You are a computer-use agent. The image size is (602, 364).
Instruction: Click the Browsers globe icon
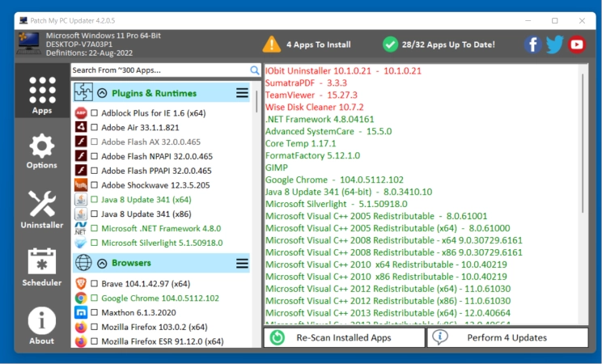point(83,263)
